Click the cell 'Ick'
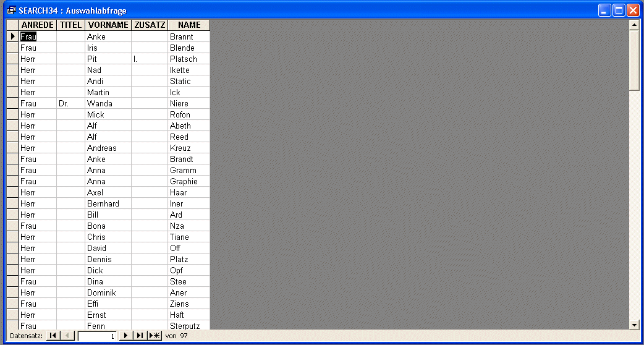The image size is (644, 345). coord(189,92)
